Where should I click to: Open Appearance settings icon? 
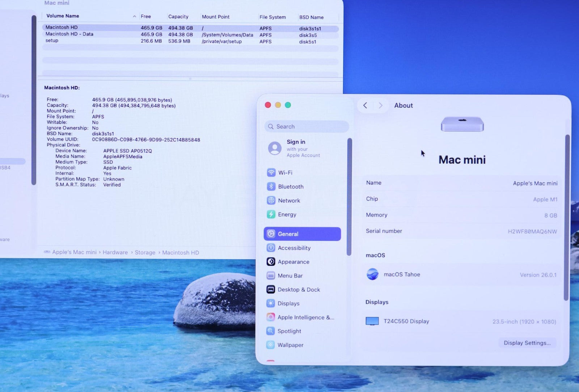pos(271,262)
